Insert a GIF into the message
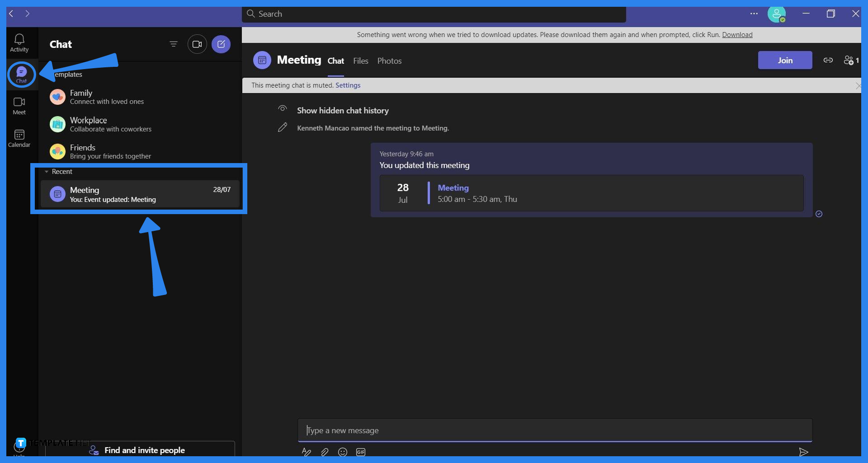The height and width of the screenshot is (463, 868). point(360,452)
